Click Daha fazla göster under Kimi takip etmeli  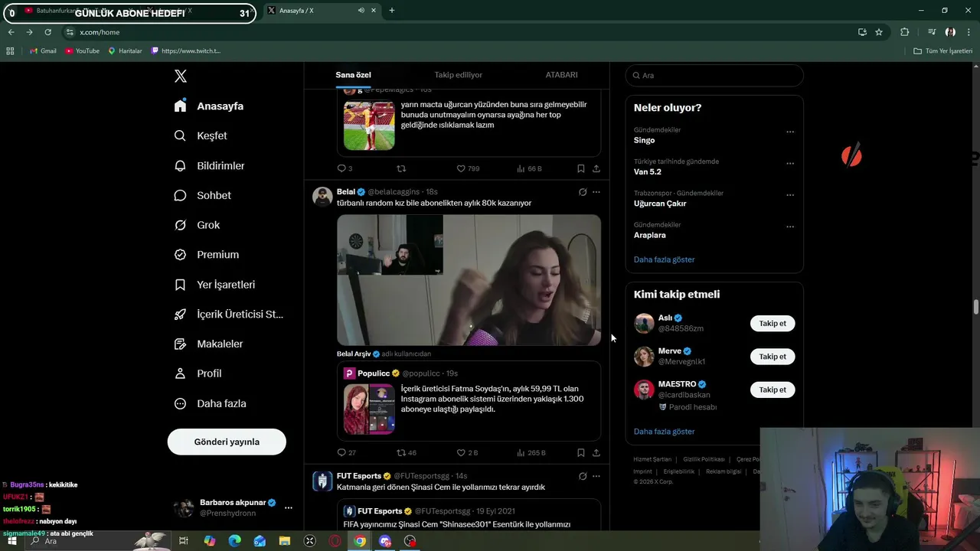(664, 432)
